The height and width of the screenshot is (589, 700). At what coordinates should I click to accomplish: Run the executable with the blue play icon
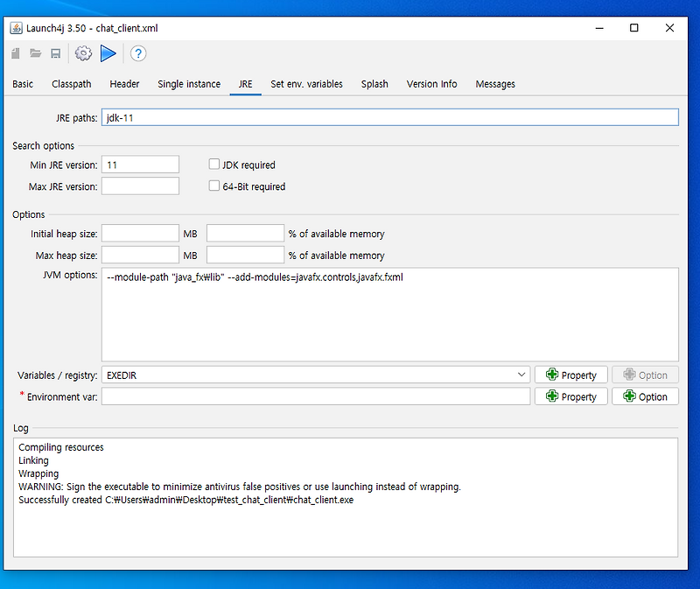(108, 53)
